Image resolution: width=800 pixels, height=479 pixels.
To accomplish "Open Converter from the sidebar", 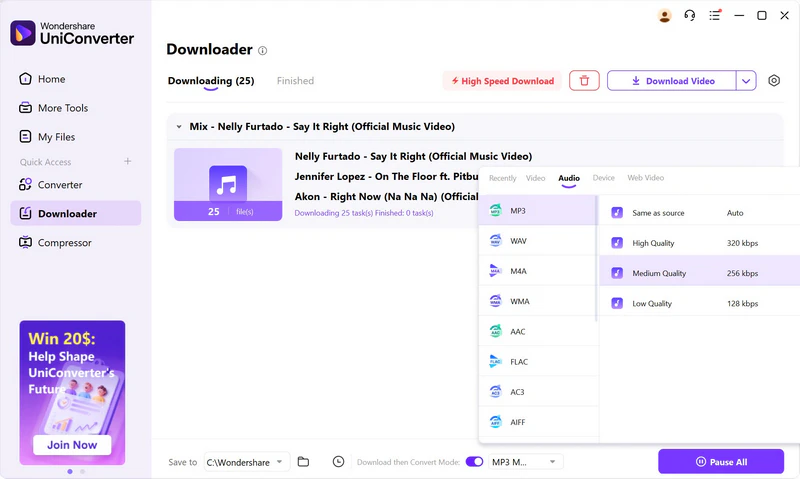I will point(60,185).
